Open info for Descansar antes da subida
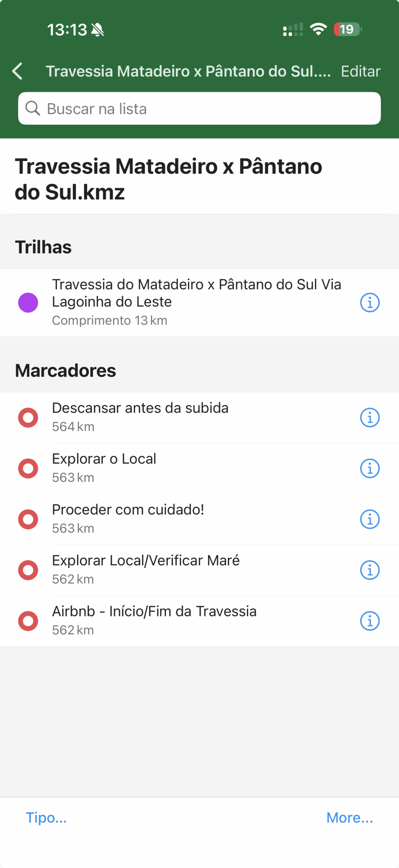 (x=370, y=417)
